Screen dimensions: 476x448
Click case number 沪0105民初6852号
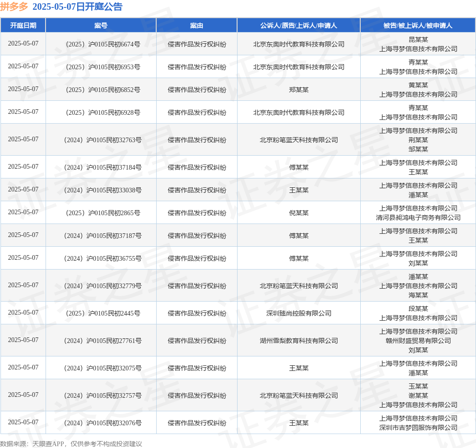tap(103, 90)
